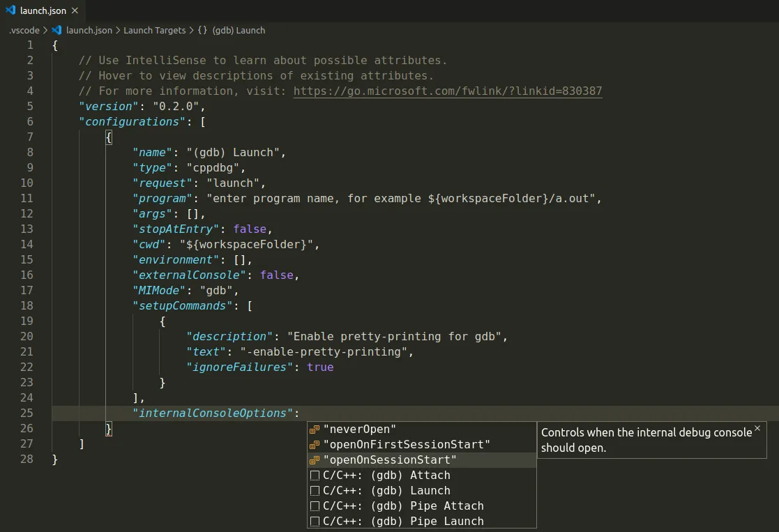Image resolution: width=779 pixels, height=532 pixels.
Task: Click "${workspaceFolder}" cwd value
Action: point(247,245)
